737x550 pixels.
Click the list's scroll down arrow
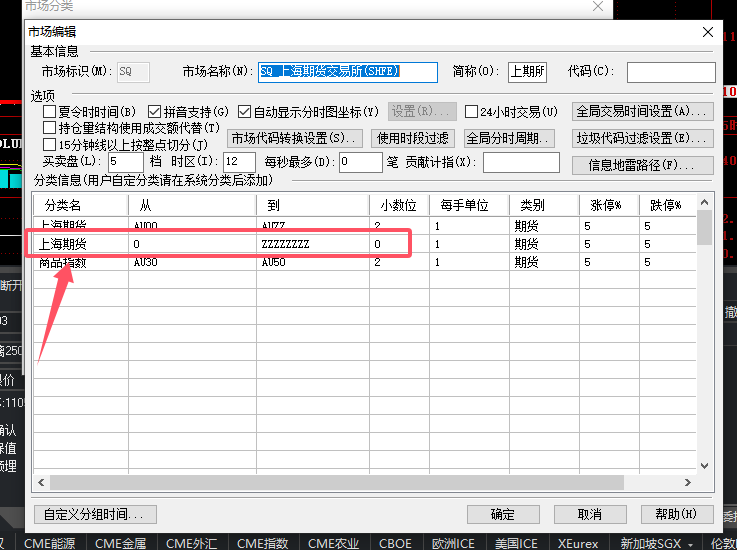point(704,466)
